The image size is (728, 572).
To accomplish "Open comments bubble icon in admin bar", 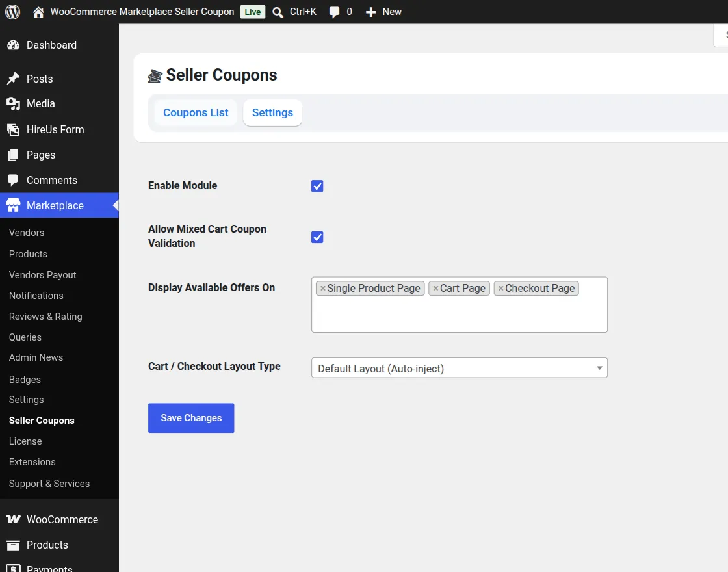I will (x=334, y=12).
